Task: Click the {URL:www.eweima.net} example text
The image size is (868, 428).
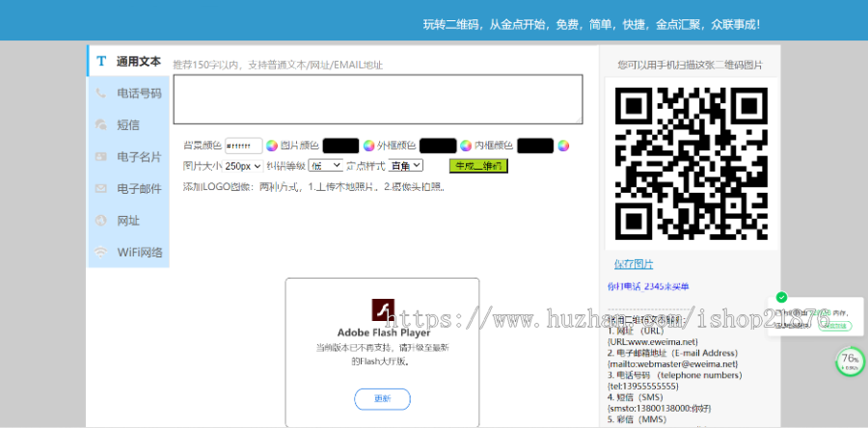Action: click(653, 342)
